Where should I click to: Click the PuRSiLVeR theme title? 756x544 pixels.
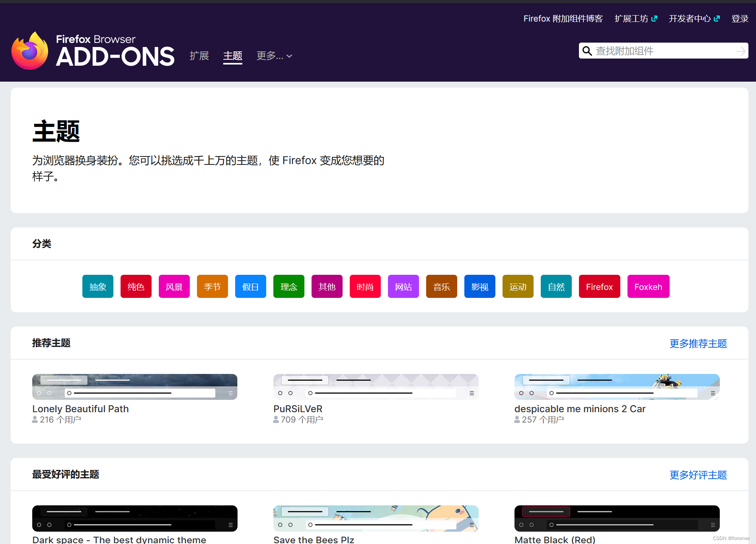coord(298,409)
